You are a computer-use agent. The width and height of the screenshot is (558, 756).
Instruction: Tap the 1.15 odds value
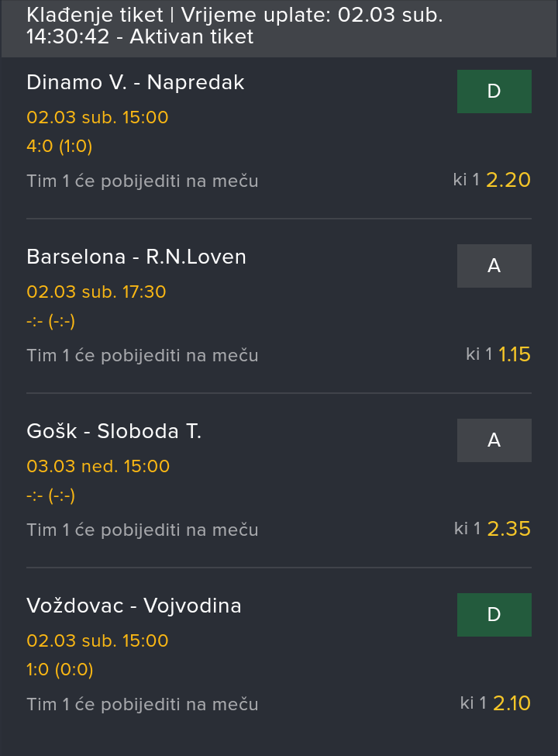coord(515,354)
